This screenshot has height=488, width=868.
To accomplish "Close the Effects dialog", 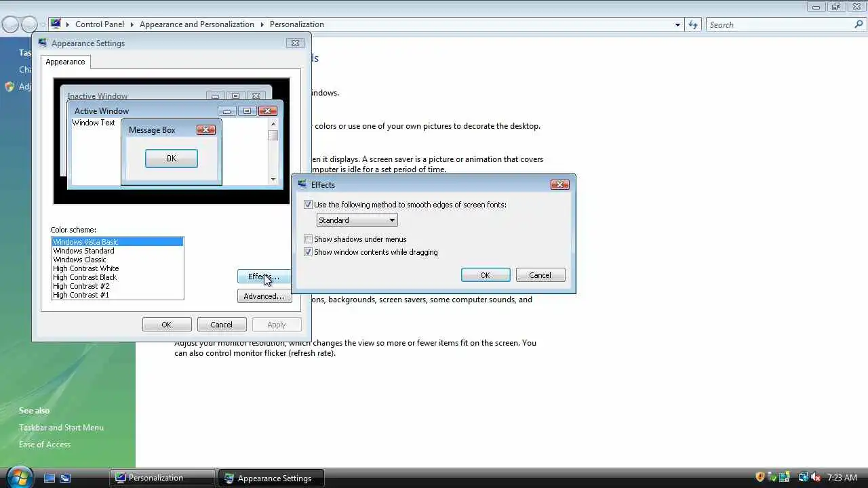I will 559,184.
